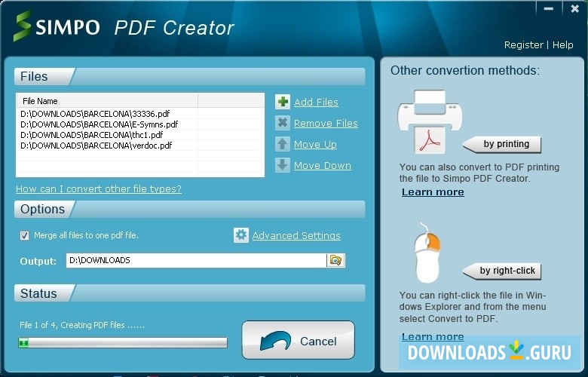This screenshot has height=377, width=588.
Task: Minimize the Simpo PDF Creator window
Action: click(549, 8)
